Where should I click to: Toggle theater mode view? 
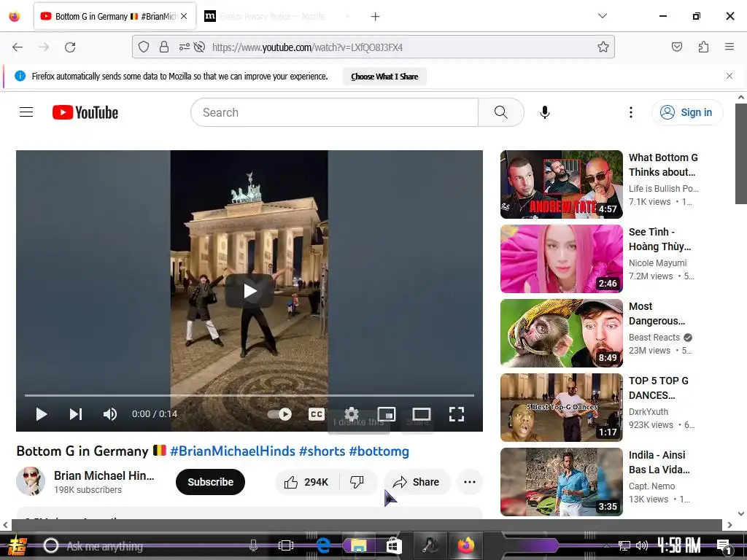[x=422, y=414]
